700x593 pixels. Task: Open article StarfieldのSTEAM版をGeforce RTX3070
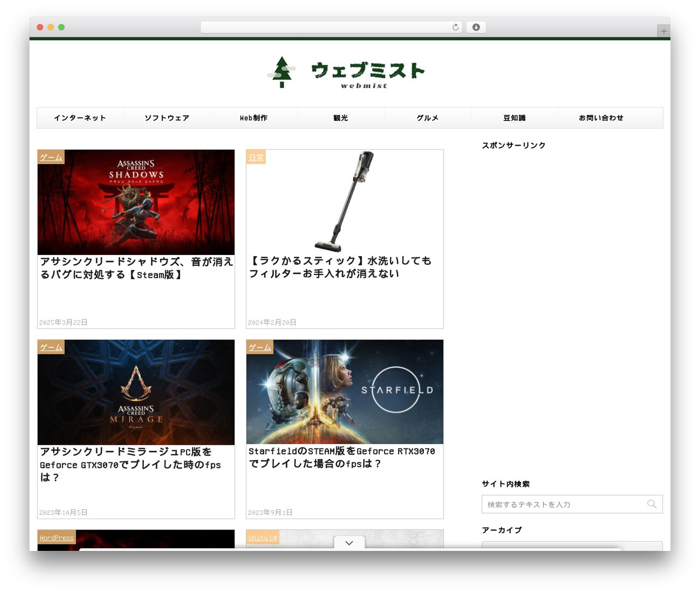click(x=342, y=457)
